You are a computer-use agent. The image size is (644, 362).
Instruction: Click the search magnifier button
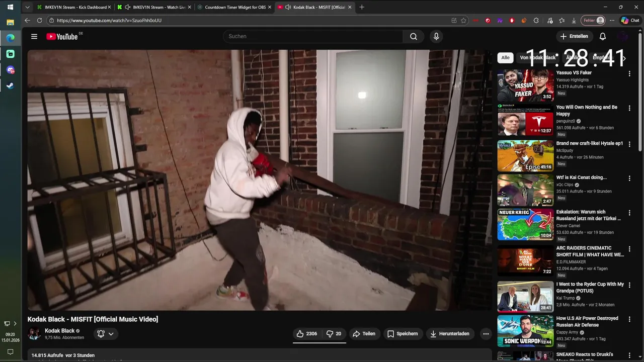coord(414,36)
